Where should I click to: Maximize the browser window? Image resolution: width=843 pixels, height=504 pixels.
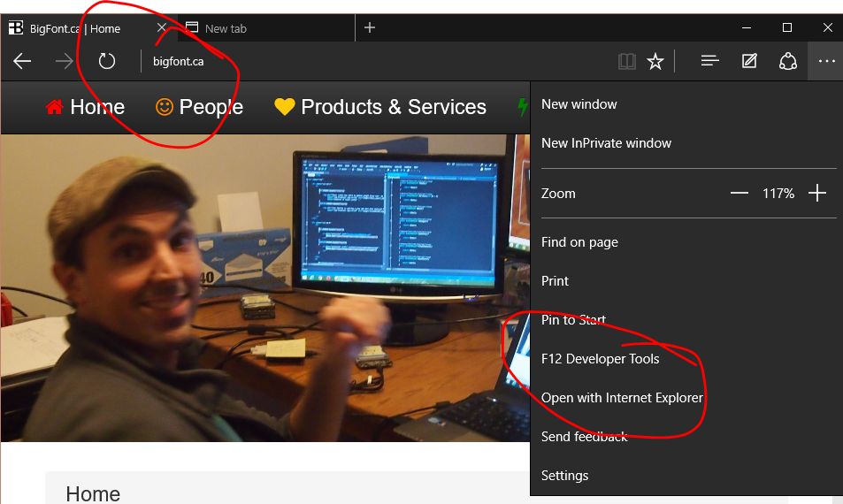click(787, 27)
